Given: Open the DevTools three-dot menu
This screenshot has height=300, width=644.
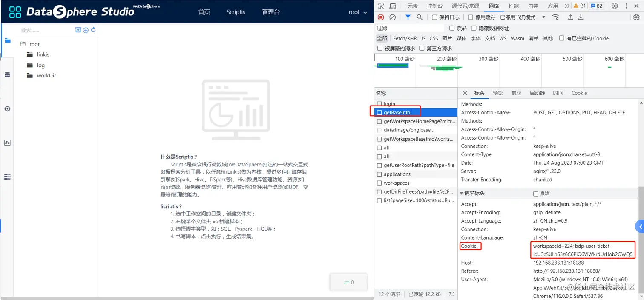Looking at the screenshot, I should [627, 6].
